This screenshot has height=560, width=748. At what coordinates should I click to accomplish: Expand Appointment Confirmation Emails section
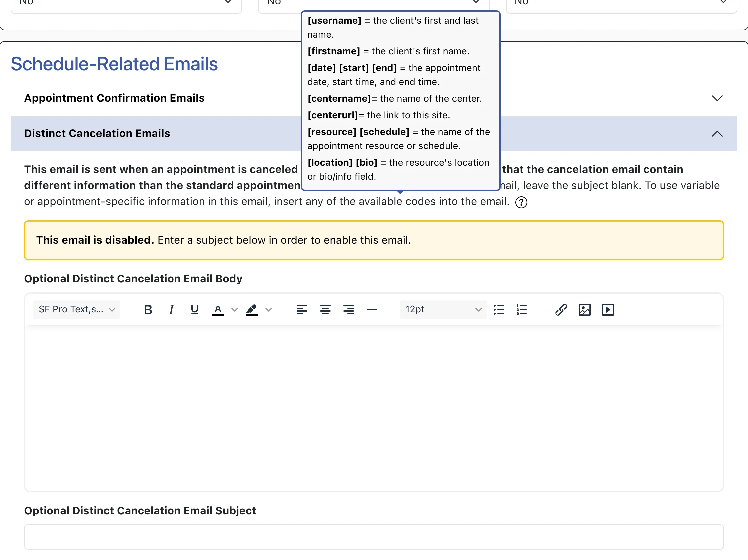(x=374, y=98)
